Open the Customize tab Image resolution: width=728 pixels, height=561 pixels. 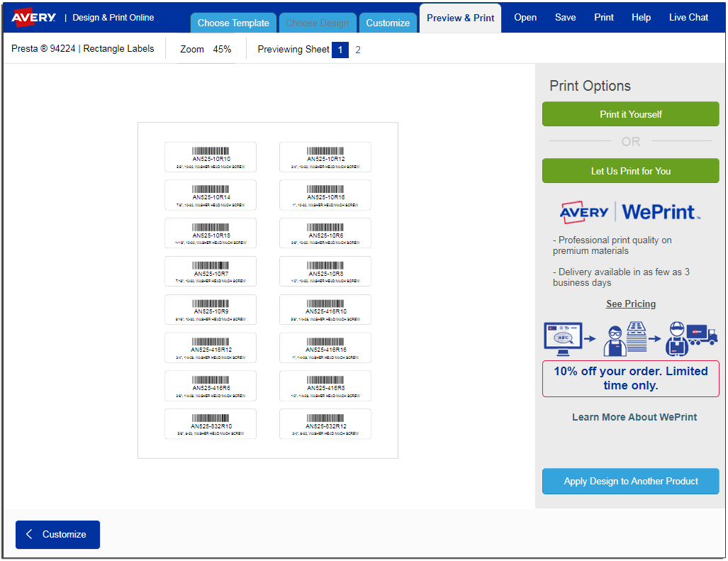coord(388,23)
